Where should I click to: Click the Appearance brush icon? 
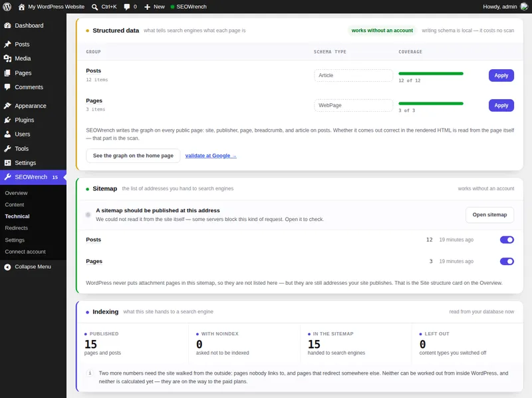coord(7,106)
